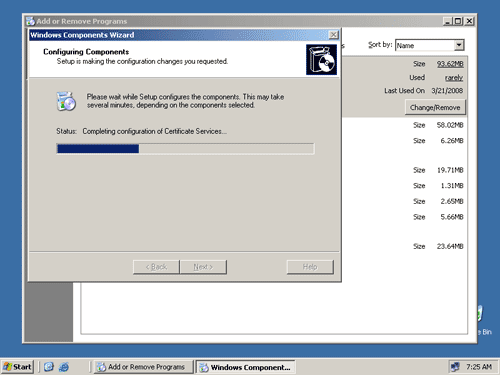The image size is (500, 375).
Task: Click the Windows Component taskbar button icon
Action: click(204, 367)
